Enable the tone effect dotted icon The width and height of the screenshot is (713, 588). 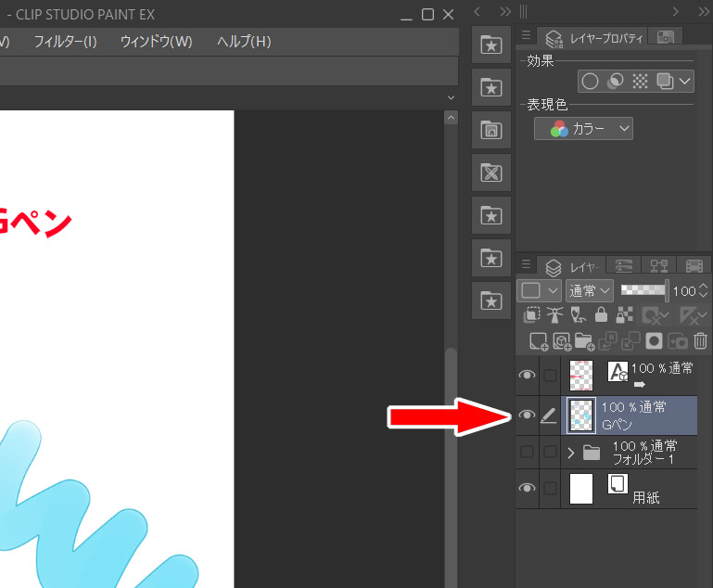point(640,82)
